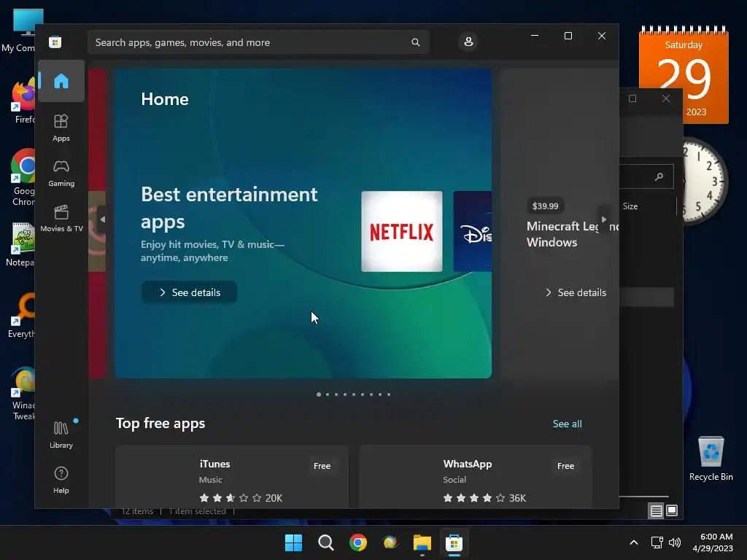Open the Apps section in sidebar
The height and width of the screenshot is (560, 747).
tap(61, 128)
